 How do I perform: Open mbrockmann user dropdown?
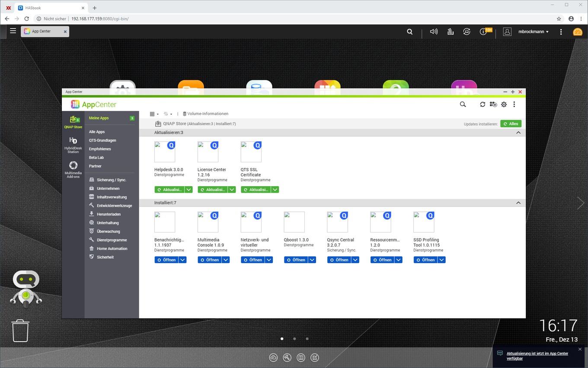534,32
